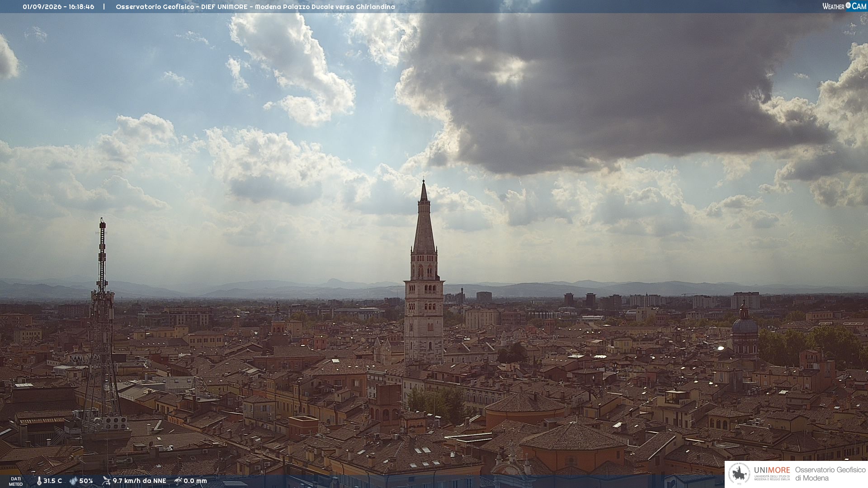Click the 9.7 km/h da NNE wind reading
Screen dimensions: 868x488
click(x=139, y=481)
